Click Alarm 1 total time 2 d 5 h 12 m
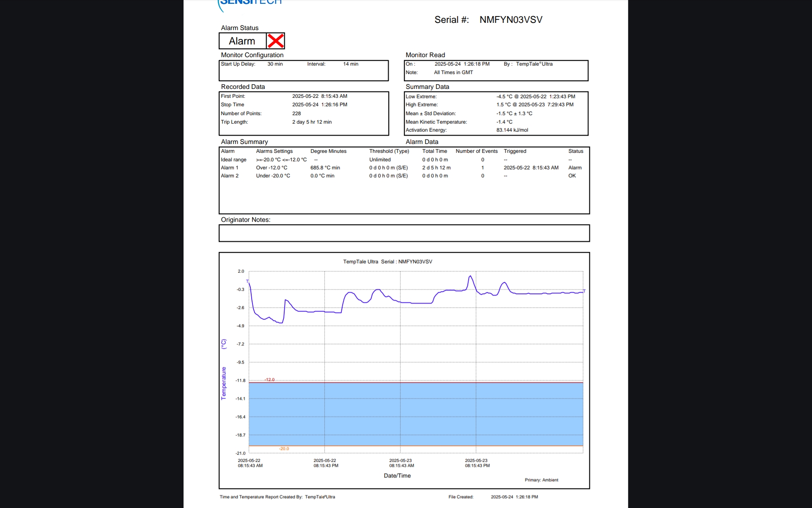Image resolution: width=812 pixels, height=508 pixels. coord(436,168)
